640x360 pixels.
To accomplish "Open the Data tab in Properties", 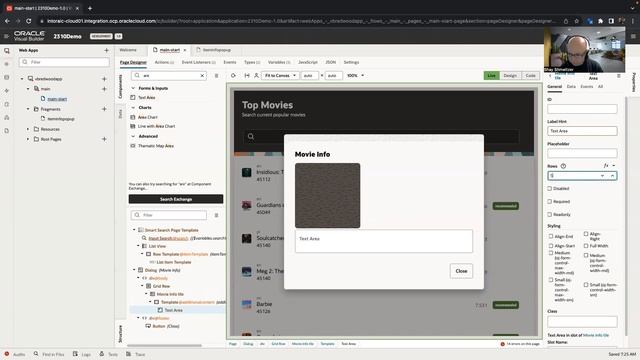I will (571, 87).
